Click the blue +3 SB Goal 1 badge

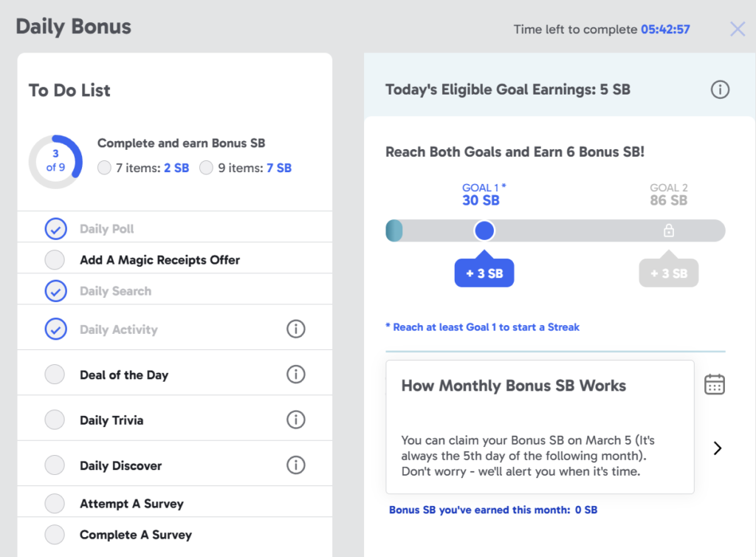(484, 273)
